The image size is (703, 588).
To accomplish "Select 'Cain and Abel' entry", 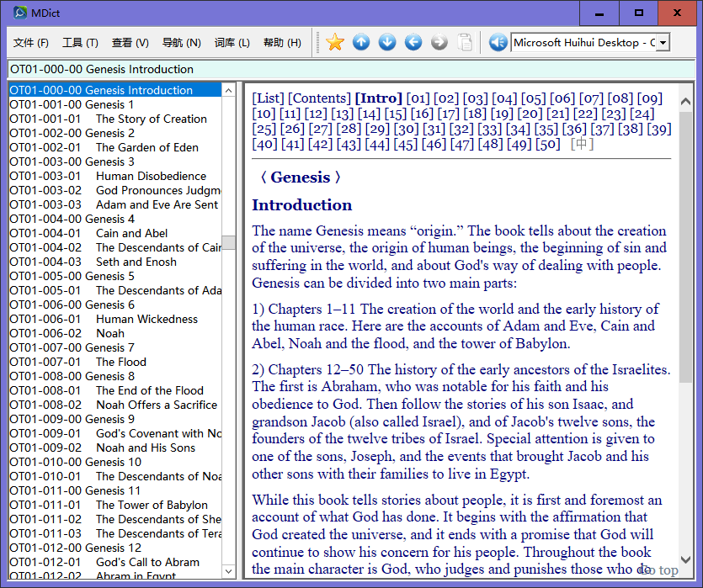I will click(115, 233).
